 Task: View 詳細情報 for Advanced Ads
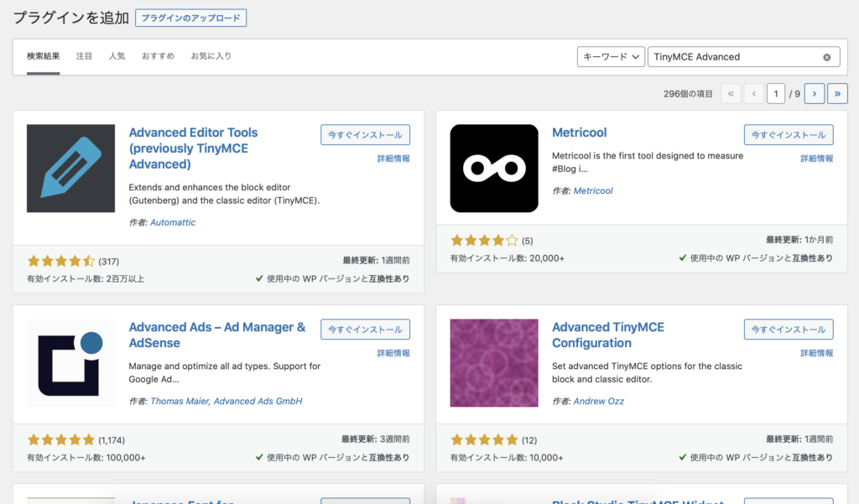(x=393, y=353)
